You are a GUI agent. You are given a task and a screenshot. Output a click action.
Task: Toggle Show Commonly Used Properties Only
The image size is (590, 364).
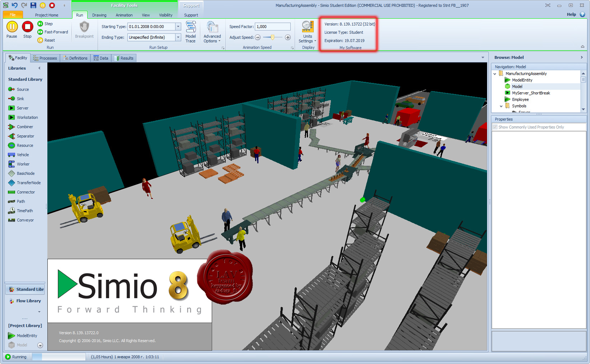(x=495, y=127)
